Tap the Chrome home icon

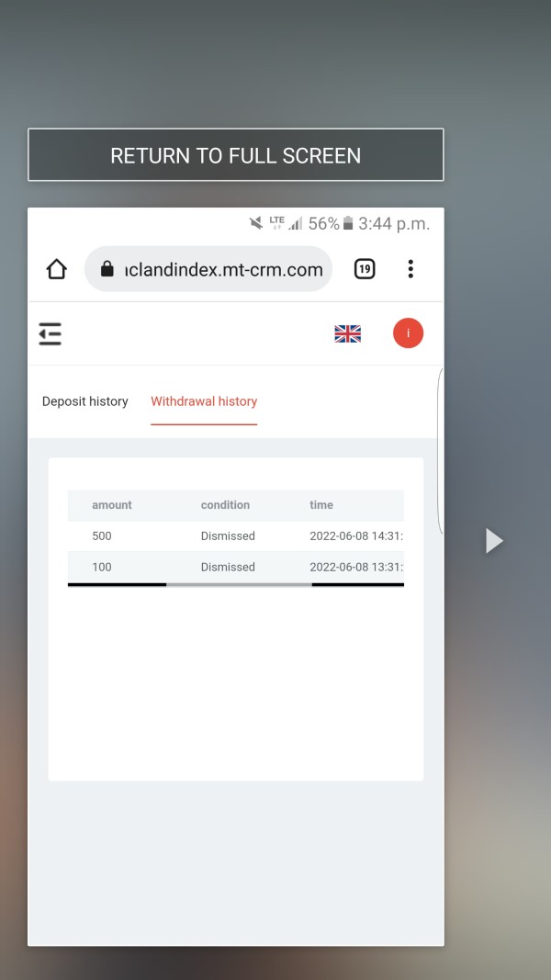click(56, 269)
